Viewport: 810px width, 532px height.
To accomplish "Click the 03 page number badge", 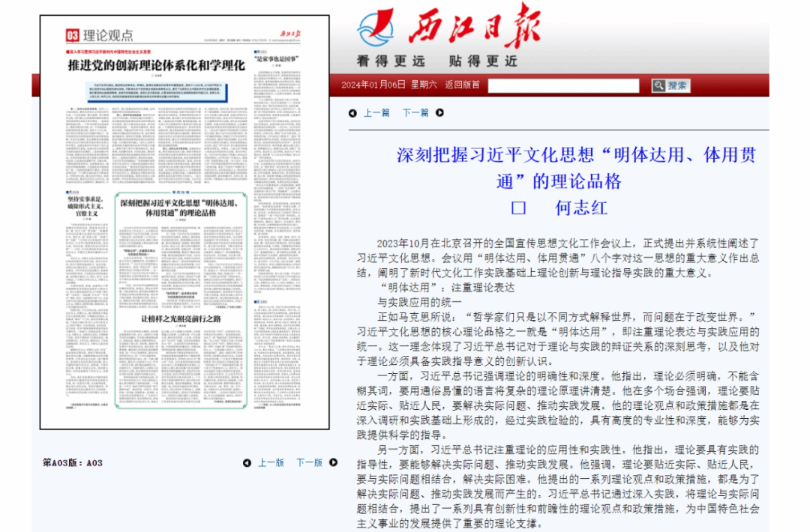I will (72, 35).
